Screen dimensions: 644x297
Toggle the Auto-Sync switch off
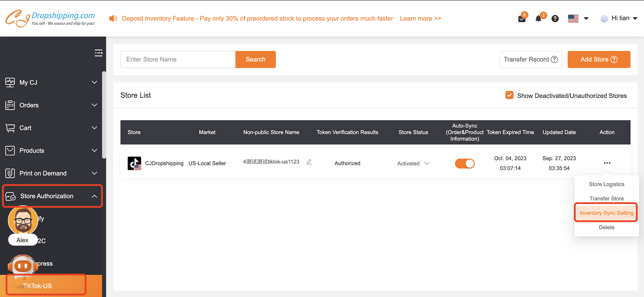coord(464,163)
